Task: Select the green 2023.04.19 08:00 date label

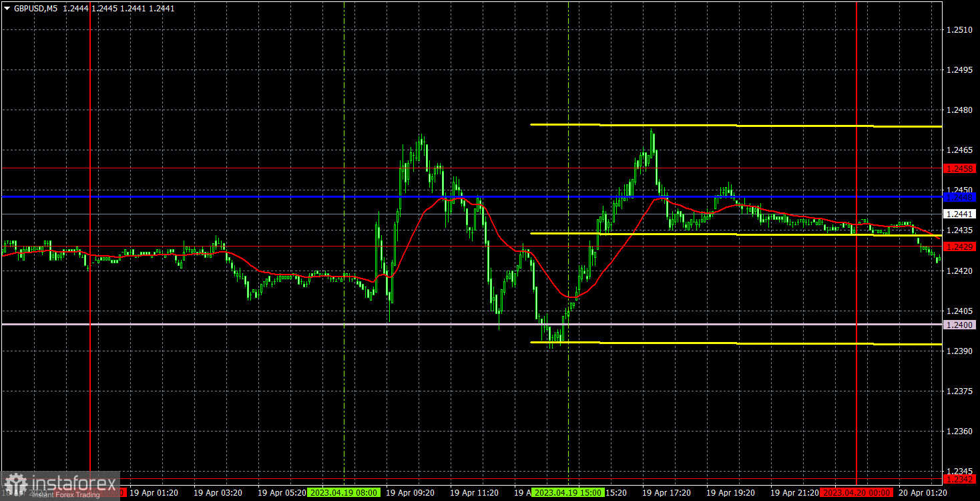Action: click(343, 493)
